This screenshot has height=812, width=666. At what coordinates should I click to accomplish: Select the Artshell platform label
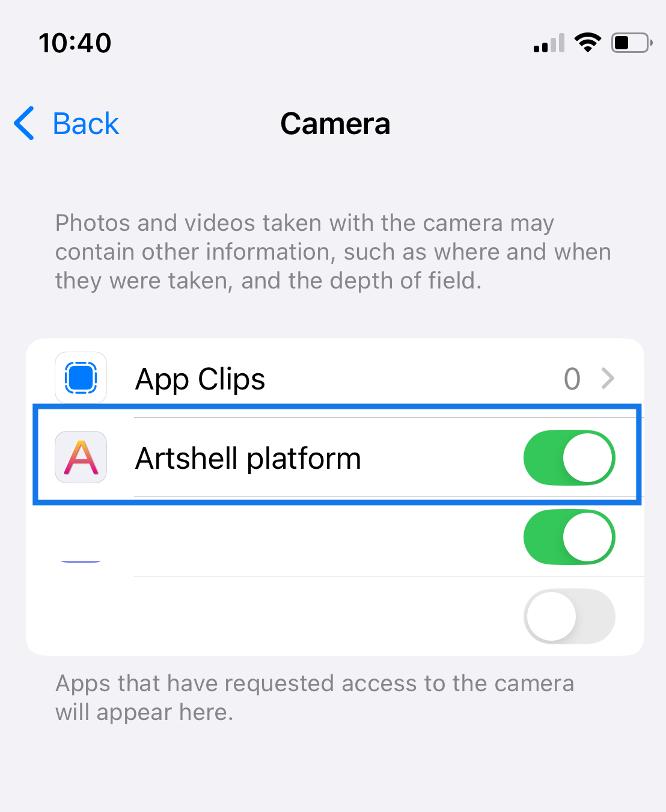[x=248, y=458]
